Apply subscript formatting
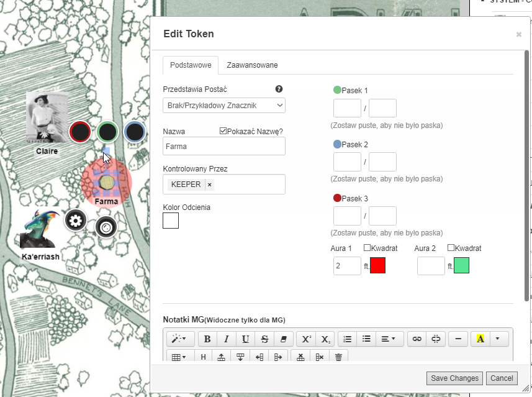The image size is (532, 397). point(325,339)
